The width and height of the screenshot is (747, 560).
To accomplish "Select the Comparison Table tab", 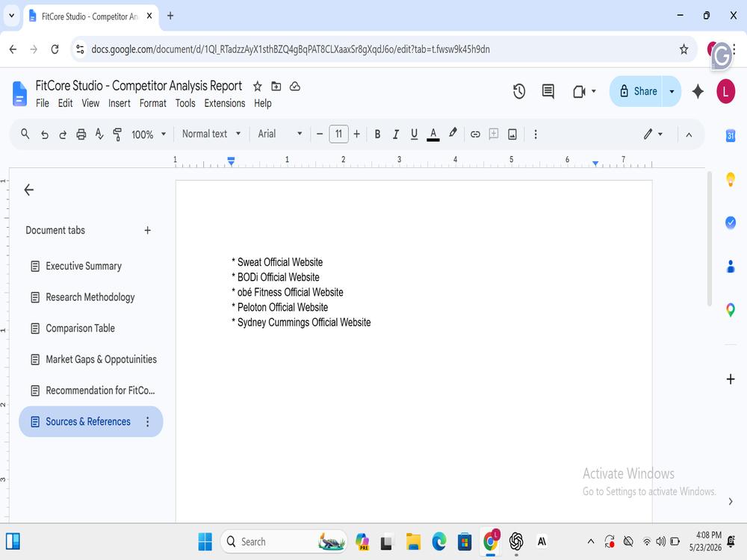I will point(91,328).
